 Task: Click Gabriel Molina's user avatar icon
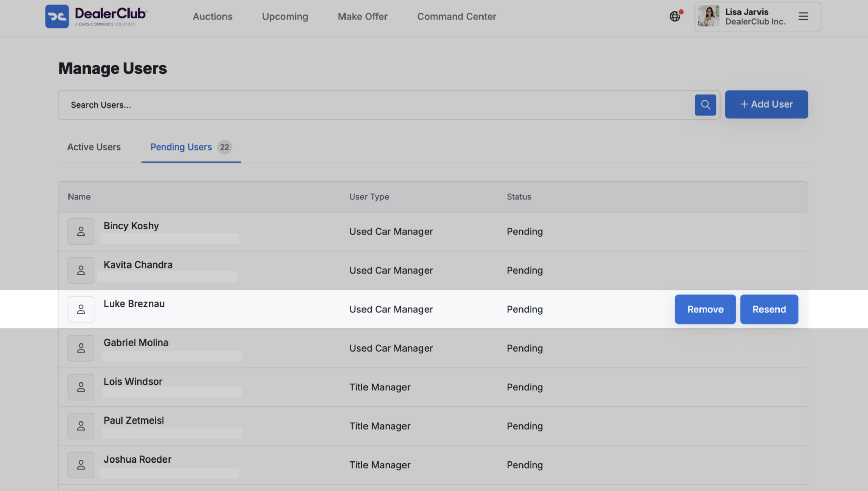click(81, 348)
